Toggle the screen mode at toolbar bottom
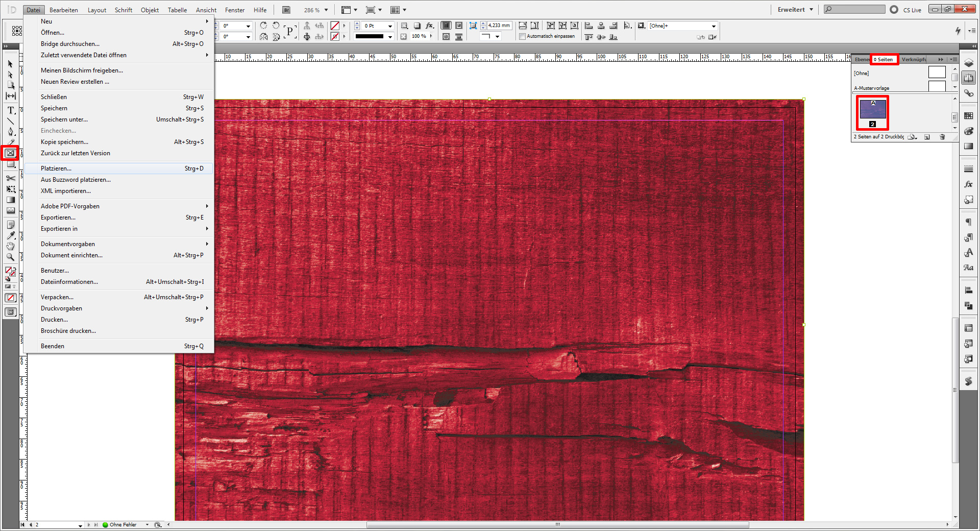This screenshot has height=531, width=980. click(10, 311)
